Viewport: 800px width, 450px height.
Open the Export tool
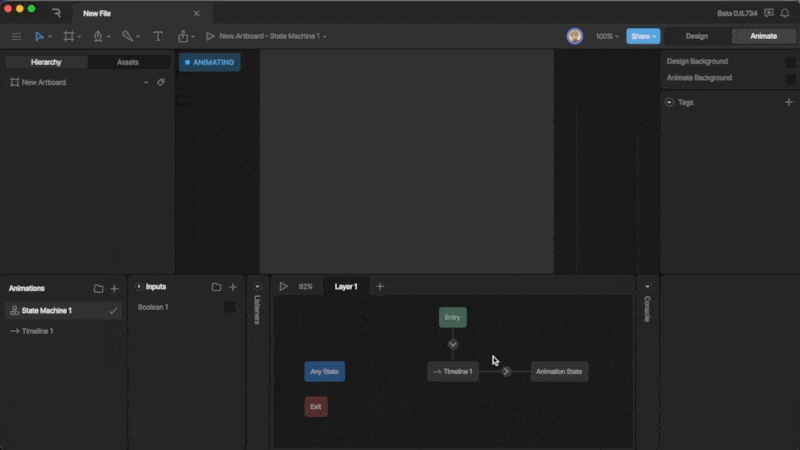point(183,36)
